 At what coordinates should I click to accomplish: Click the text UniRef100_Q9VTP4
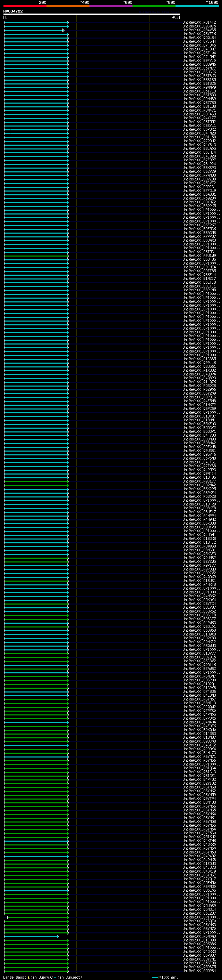click(199, 799)
